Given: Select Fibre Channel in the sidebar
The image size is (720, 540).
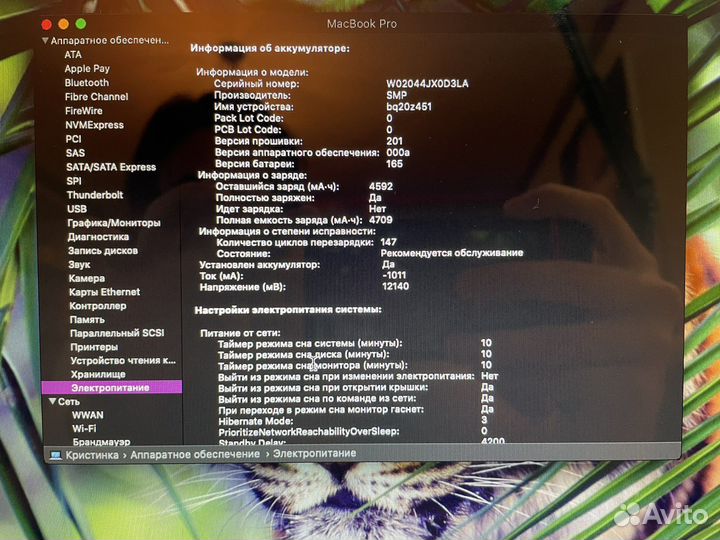Looking at the screenshot, I should pyautogui.click(x=96, y=97).
